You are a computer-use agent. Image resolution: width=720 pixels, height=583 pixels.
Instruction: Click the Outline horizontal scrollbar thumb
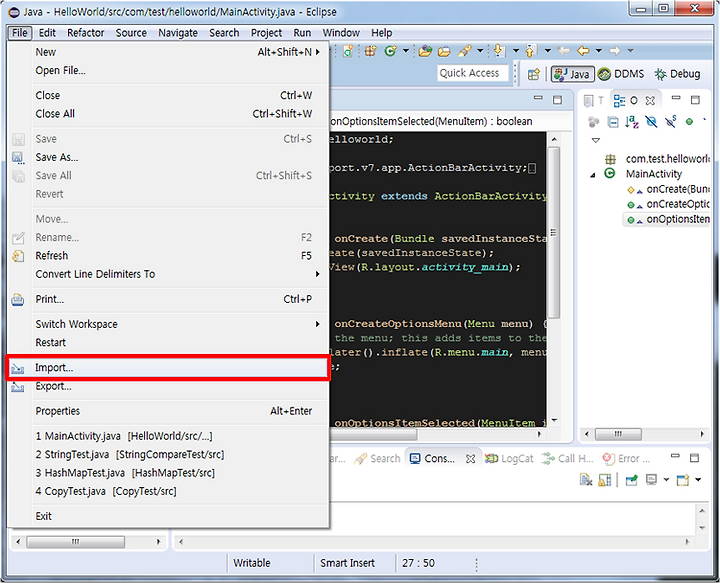point(618,434)
